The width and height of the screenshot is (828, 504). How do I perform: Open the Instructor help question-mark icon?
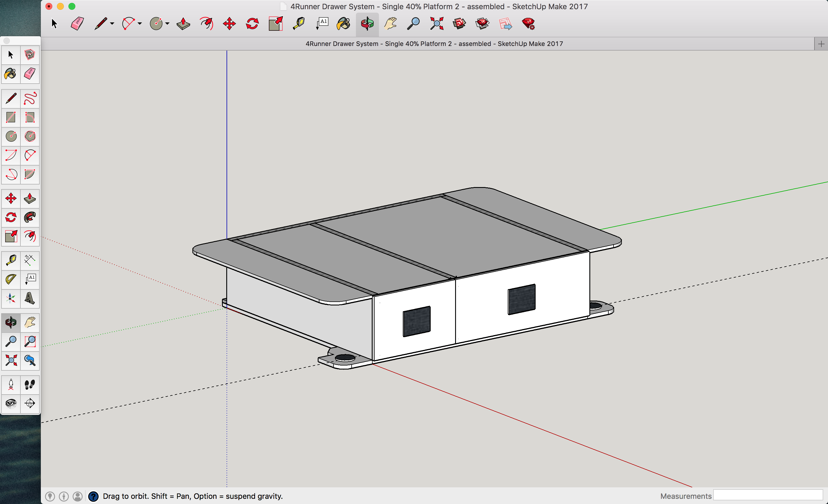[93, 496]
